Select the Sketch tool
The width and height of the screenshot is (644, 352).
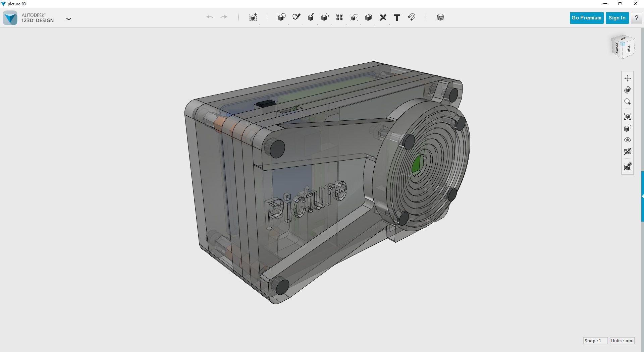tap(297, 17)
